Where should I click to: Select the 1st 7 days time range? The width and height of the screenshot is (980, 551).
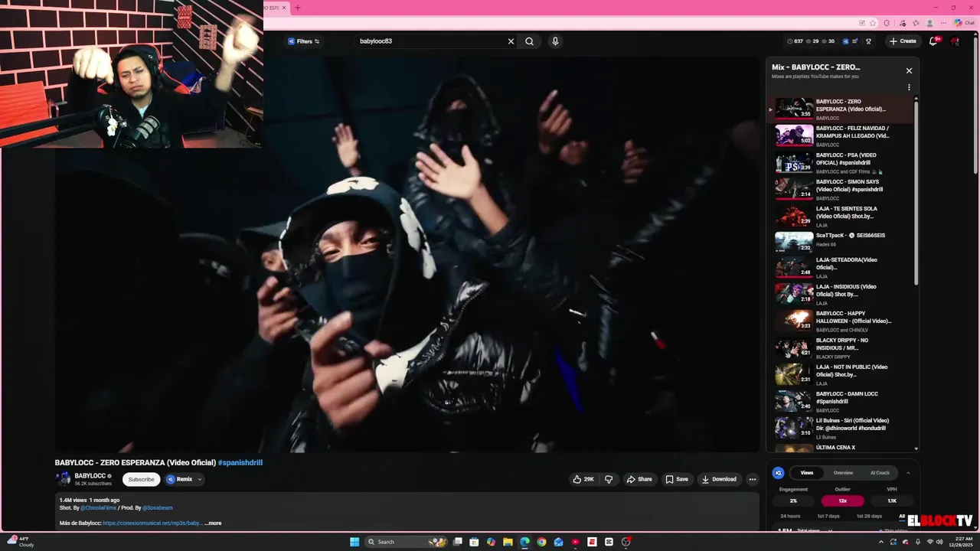click(828, 516)
